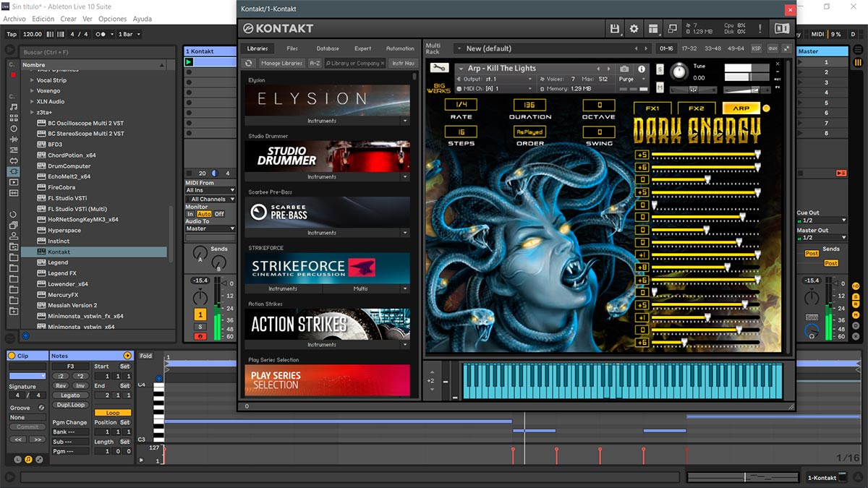868x488 pixels.
Task: Open the Archivo menu
Action: 15,19
